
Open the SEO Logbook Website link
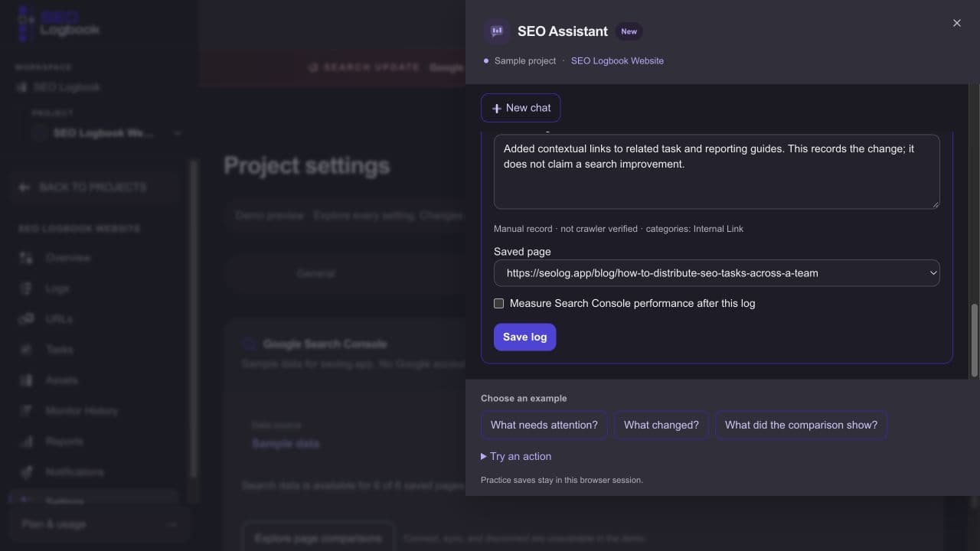617,60
